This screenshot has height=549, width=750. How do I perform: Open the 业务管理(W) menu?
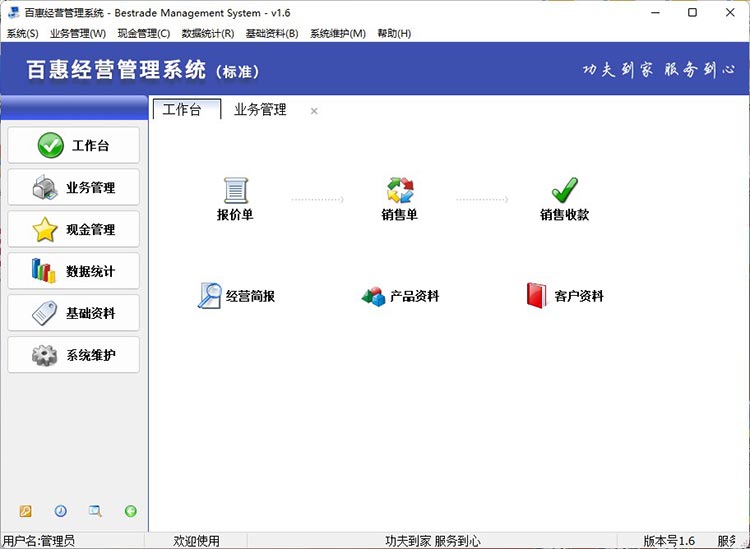(x=78, y=33)
